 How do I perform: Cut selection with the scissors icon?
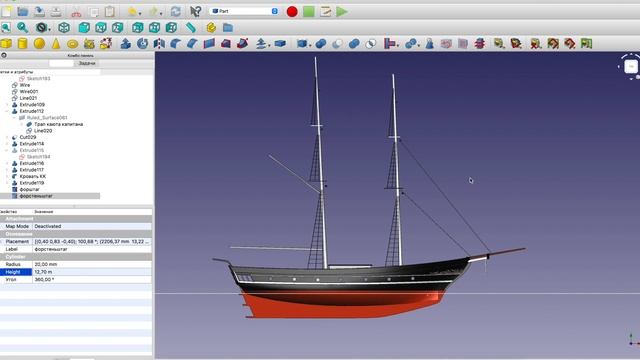coord(76,12)
